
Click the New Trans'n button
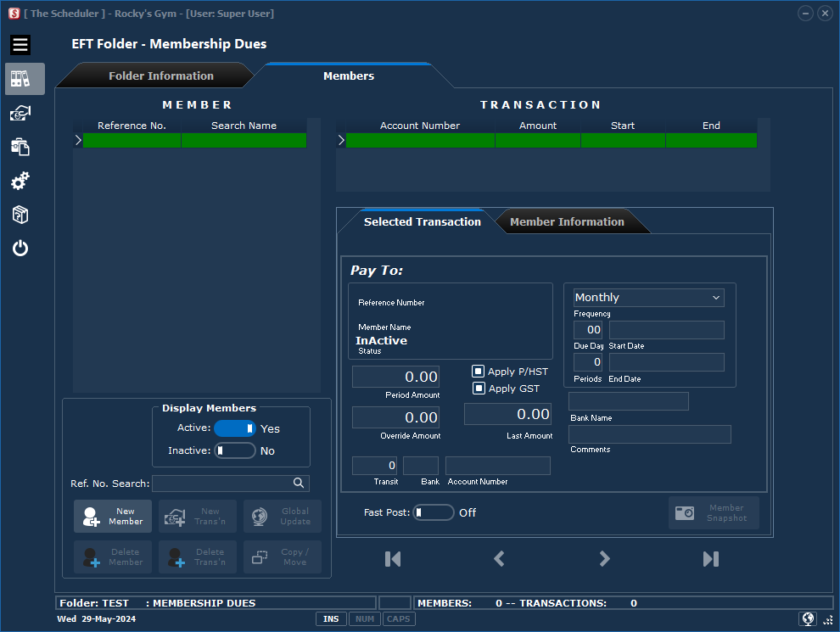point(198,517)
